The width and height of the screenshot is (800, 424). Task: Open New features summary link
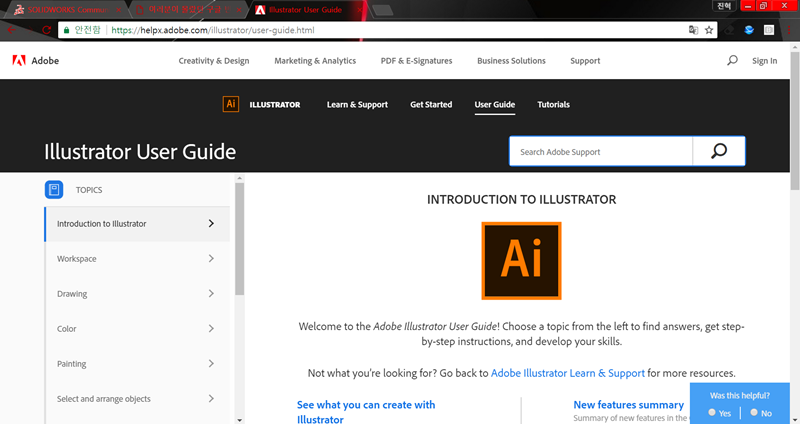629,405
